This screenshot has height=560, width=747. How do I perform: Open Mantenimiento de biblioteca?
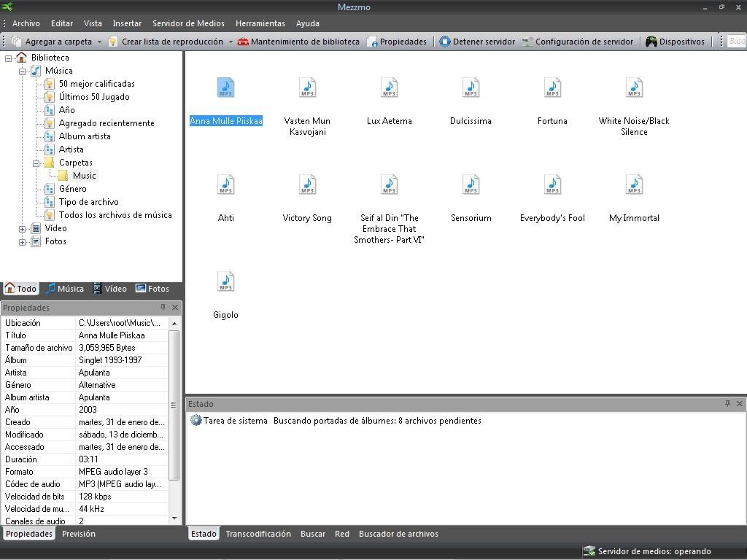coord(298,42)
